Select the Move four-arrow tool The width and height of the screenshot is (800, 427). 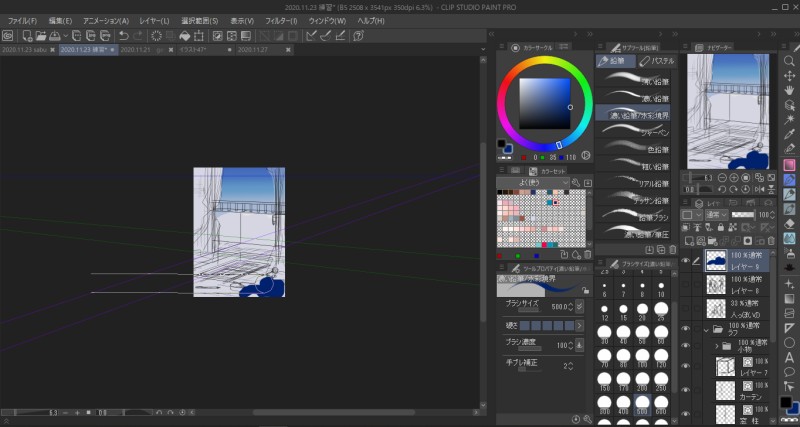789,76
